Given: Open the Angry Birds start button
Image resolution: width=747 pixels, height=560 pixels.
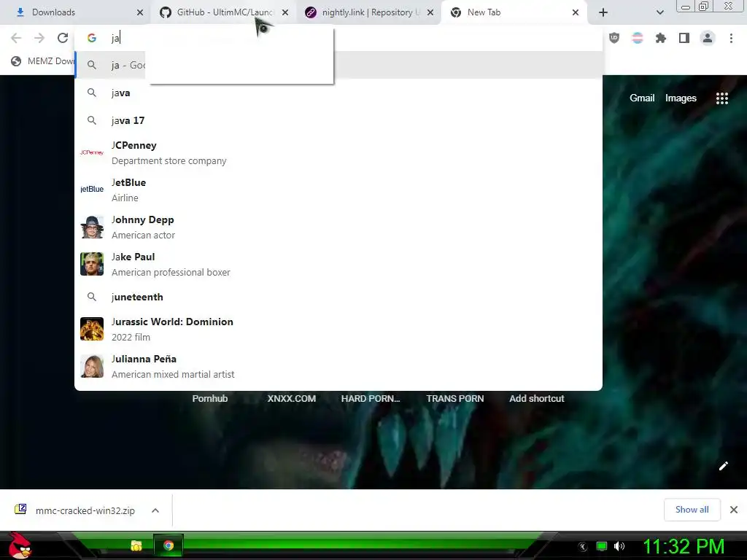Looking at the screenshot, I should click(x=20, y=545).
